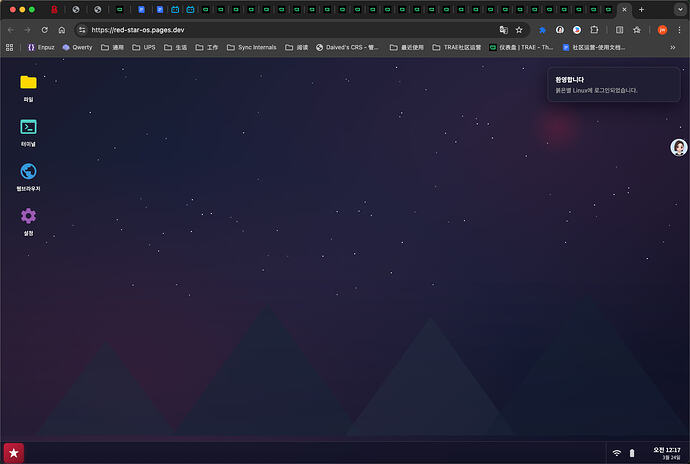This screenshot has width=690, height=464.
Task: Click the blue pinned extension icon
Action: pyautogui.click(x=542, y=30)
